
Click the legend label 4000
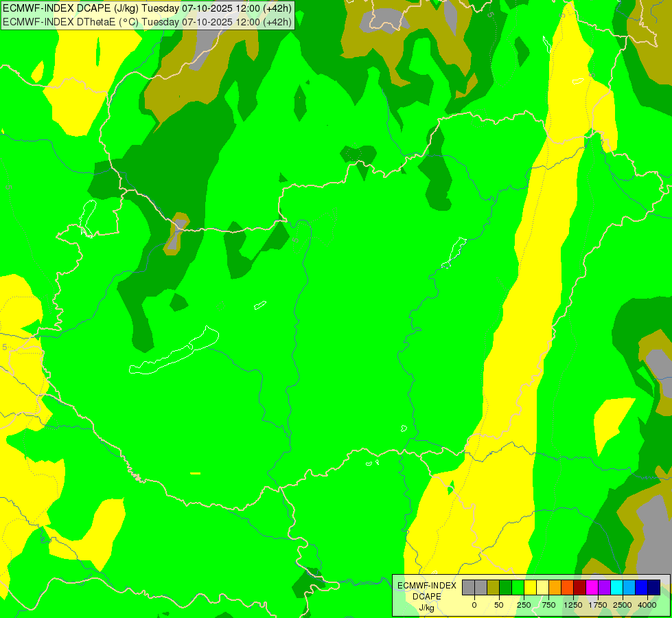(647, 605)
